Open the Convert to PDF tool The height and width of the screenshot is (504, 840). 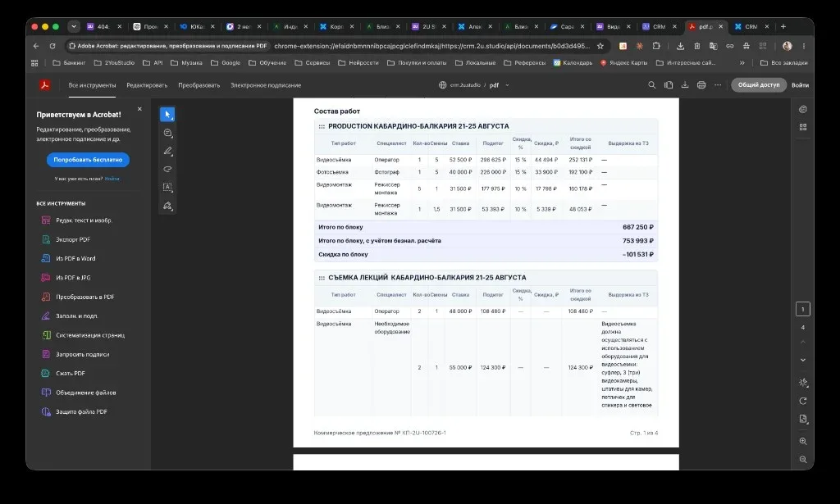(78, 297)
